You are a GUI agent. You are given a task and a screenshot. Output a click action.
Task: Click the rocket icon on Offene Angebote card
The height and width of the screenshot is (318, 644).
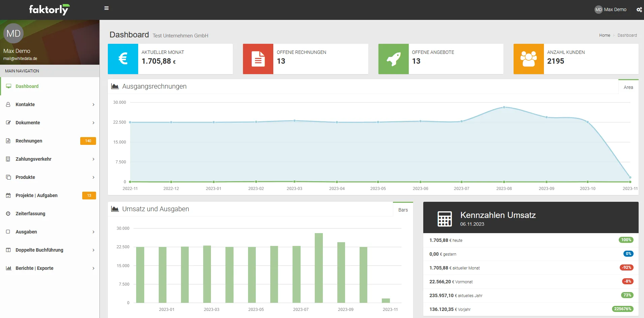(x=393, y=59)
